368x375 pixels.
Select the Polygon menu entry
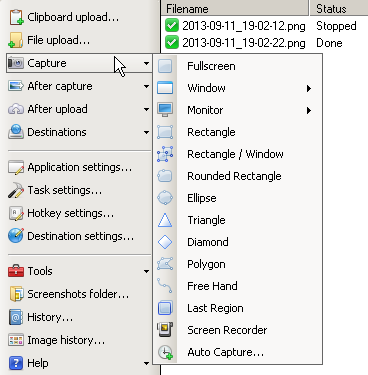[238, 264]
